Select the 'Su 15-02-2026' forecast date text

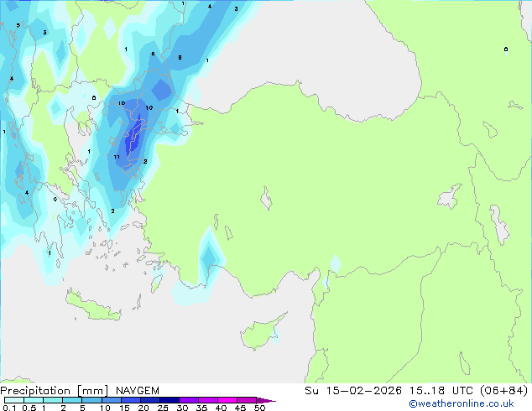click(353, 391)
